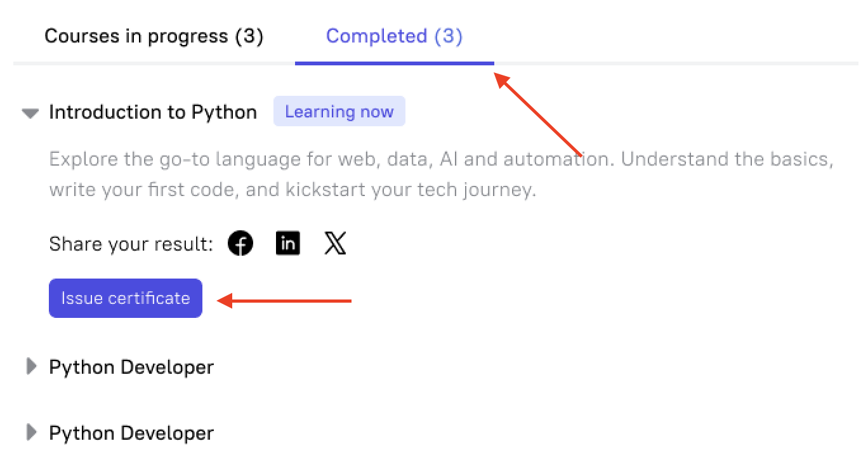Collapse the Introduction to Python course

coord(30,113)
